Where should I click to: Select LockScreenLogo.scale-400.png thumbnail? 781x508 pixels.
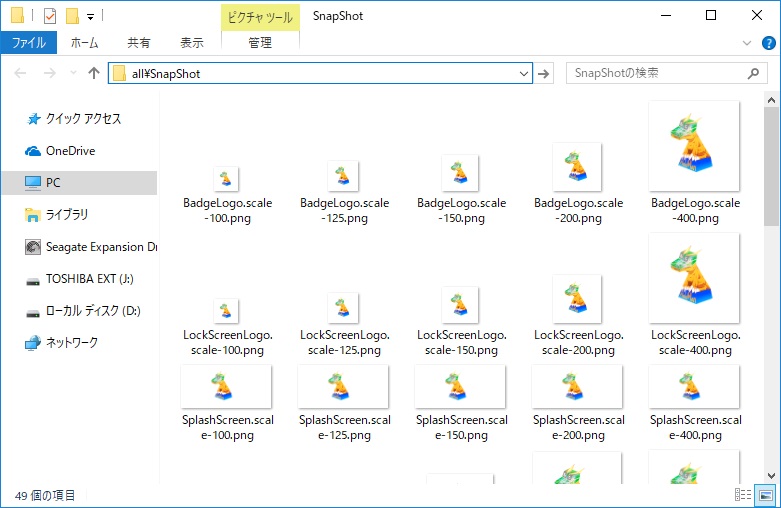point(694,278)
